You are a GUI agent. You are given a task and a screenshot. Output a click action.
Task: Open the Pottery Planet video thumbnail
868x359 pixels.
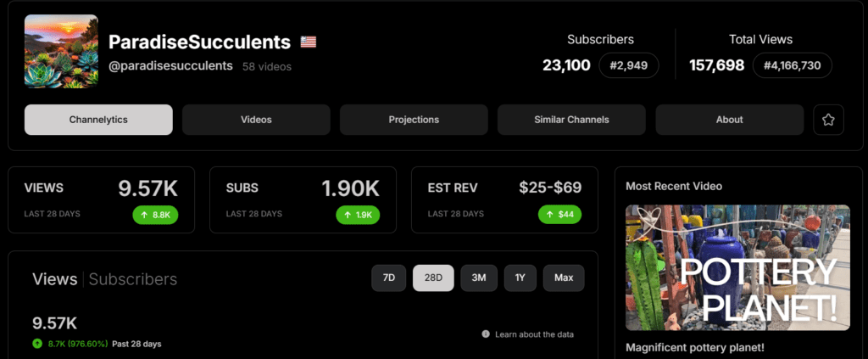(x=737, y=267)
